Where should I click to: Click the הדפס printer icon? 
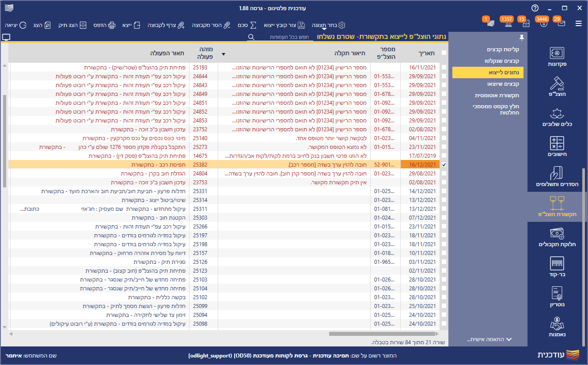[x=112, y=25]
